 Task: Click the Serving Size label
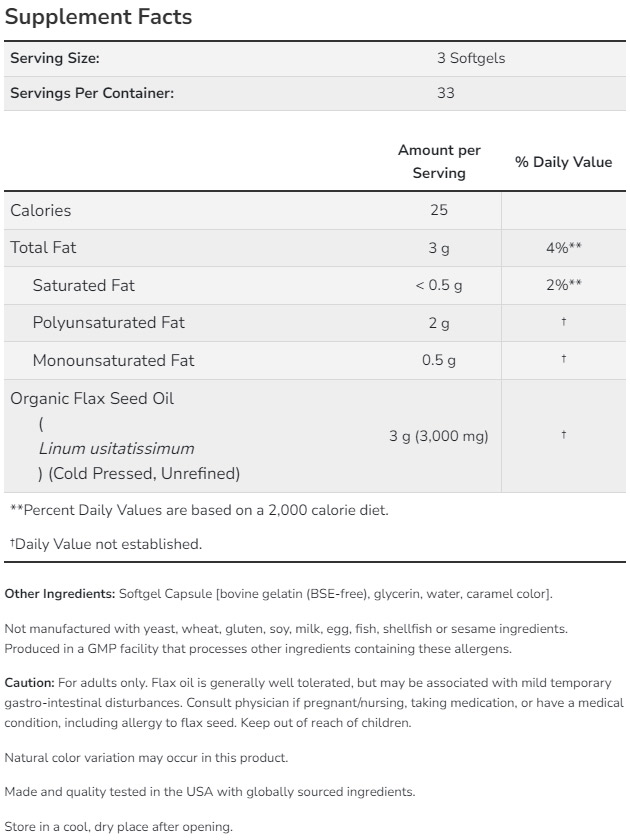[55, 58]
